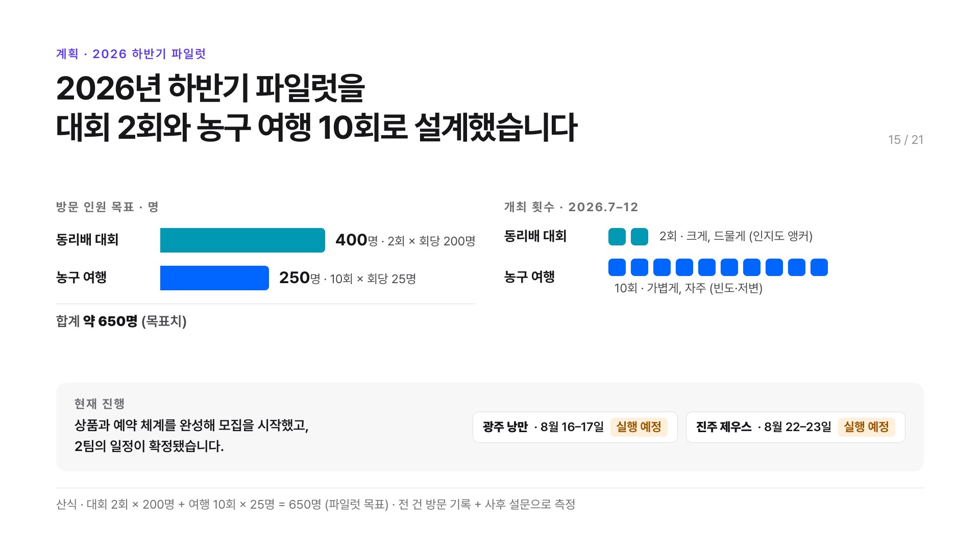980x551 pixels.
Task: Click the fifth blue 농구 여행 square
Action: (707, 267)
